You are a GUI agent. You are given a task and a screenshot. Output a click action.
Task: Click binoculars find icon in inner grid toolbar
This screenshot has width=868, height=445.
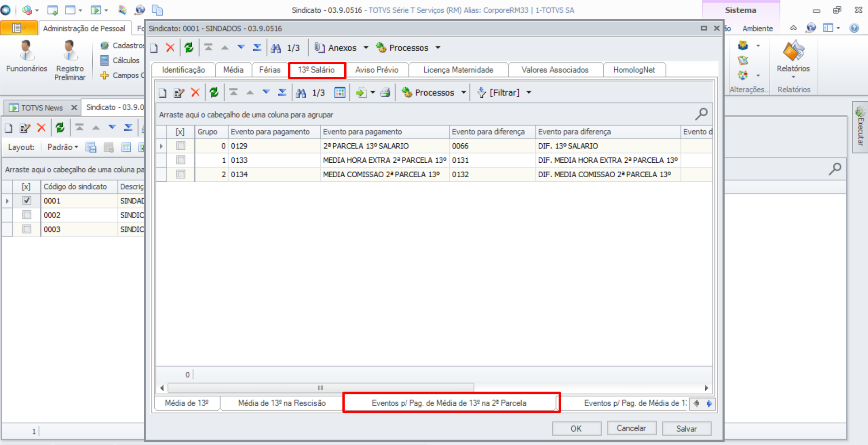[x=301, y=93]
